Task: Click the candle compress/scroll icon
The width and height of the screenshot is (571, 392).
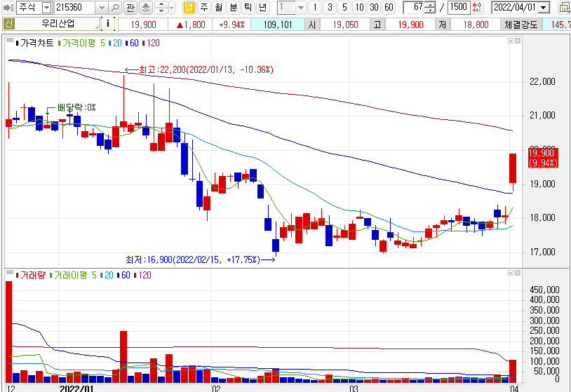Action: 477,7
